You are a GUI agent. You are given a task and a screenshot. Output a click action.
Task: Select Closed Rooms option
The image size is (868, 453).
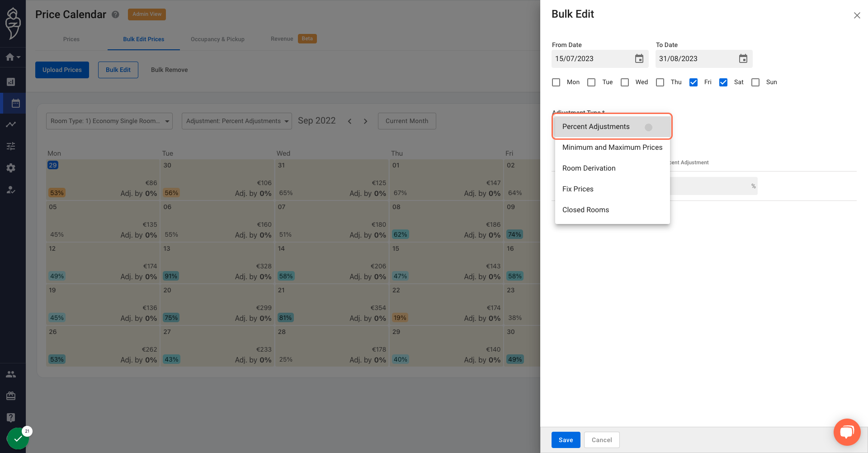[x=613, y=210]
